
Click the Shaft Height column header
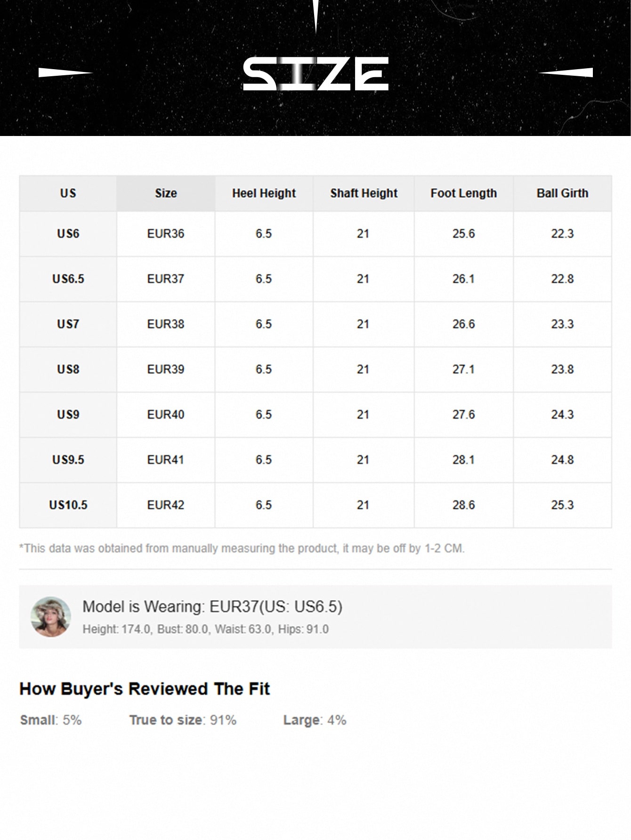364,193
